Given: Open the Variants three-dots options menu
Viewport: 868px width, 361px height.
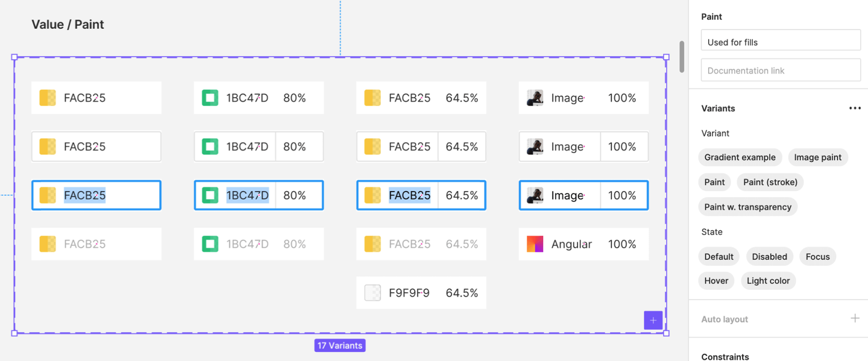Looking at the screenshot, I should (855, 108).
